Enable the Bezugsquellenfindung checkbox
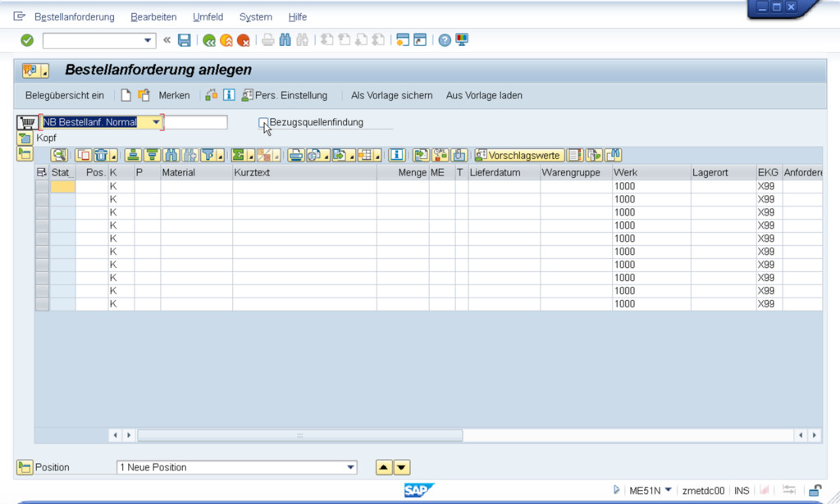Viewport: 840px width, 504px height. 263,123
